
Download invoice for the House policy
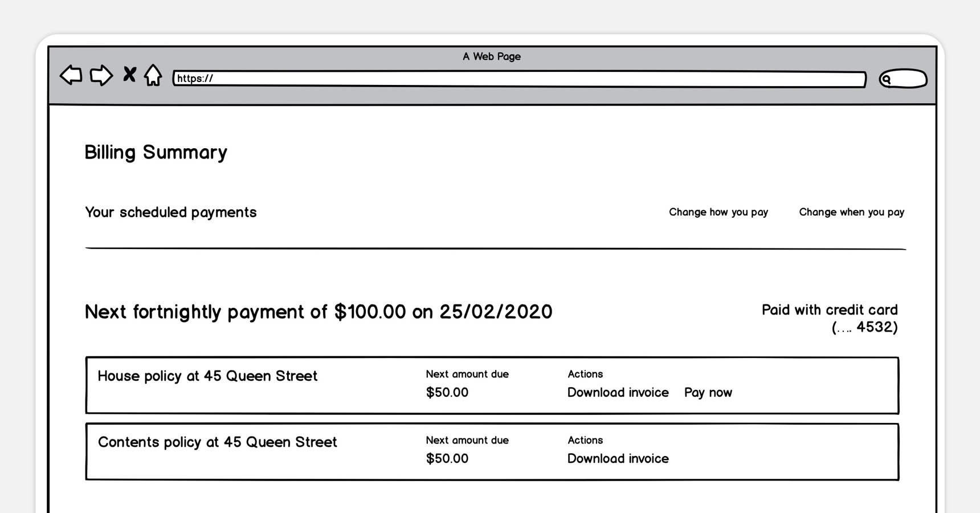[x=618, y=393]
